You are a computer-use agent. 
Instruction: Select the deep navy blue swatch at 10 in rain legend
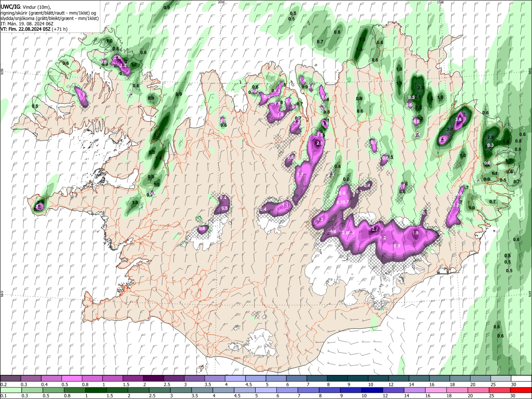(x=372, y=390)
